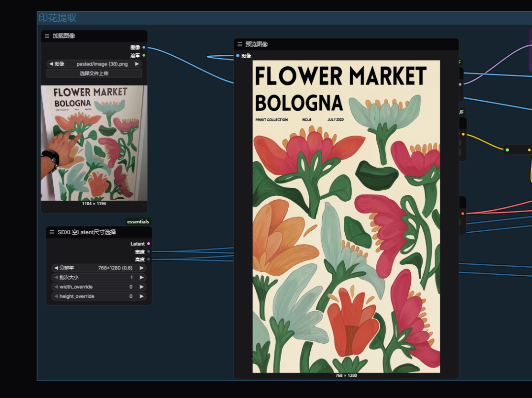
Task: Decrease the width_override value
Action: tap(56, 287)
